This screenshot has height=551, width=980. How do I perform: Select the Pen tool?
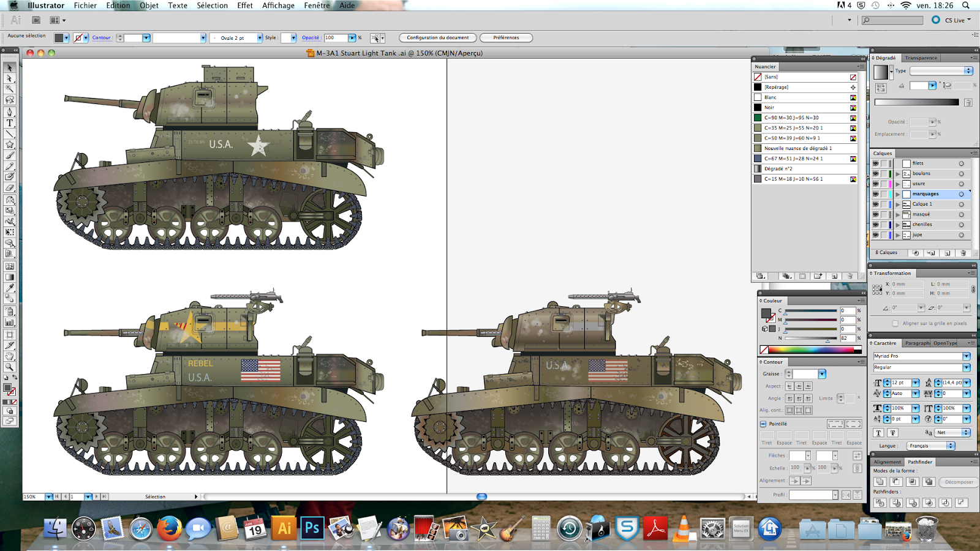pos(10,112)
